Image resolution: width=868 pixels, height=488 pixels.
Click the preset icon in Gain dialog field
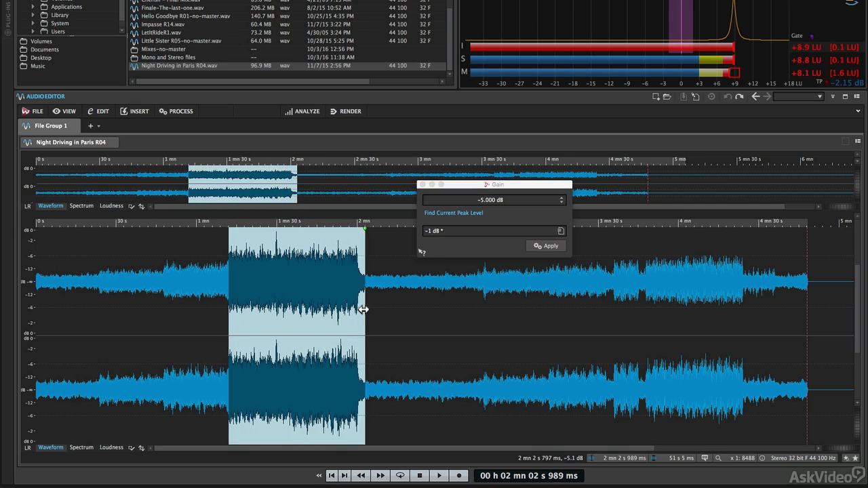point(561,231)
